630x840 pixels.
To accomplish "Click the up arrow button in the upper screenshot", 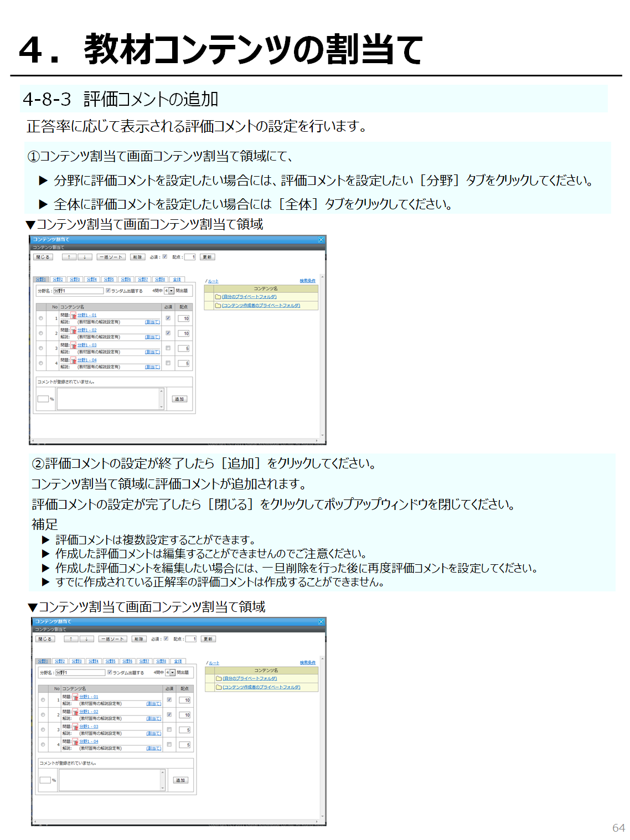I will [x=69, y=257].
